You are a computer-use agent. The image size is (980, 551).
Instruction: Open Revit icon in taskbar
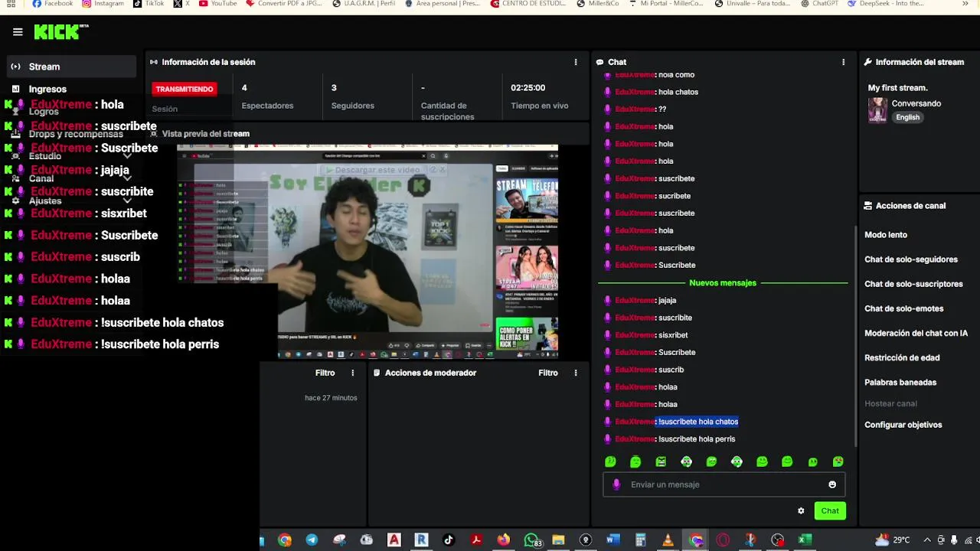click(421, 540)
